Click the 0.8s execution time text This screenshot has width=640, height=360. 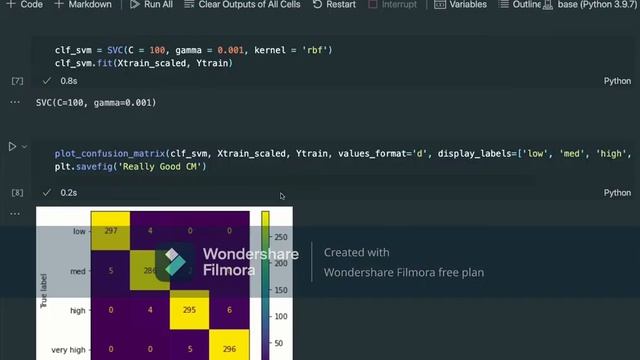[69, 81]
